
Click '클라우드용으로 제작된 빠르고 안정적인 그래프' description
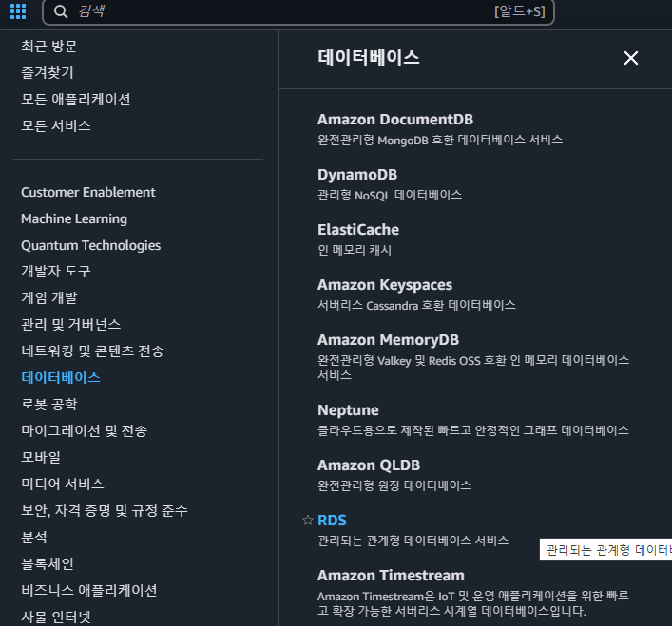437,430
